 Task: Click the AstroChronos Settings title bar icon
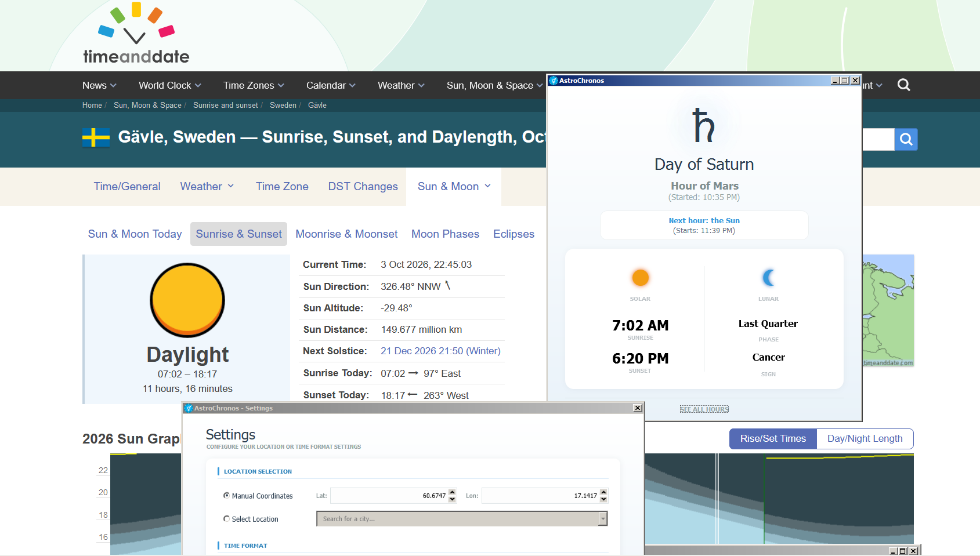pyautogui.click(x=189, y=408)
